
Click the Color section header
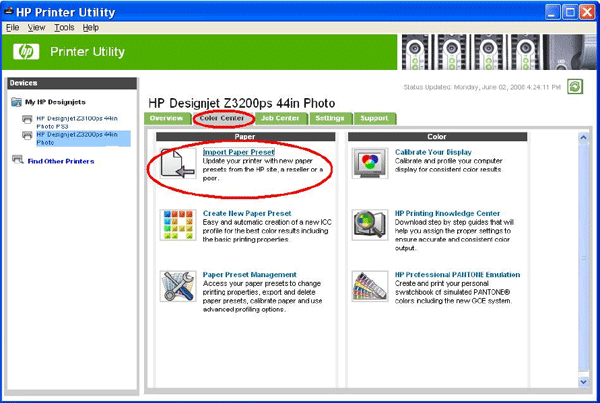(x=437, y=137)
